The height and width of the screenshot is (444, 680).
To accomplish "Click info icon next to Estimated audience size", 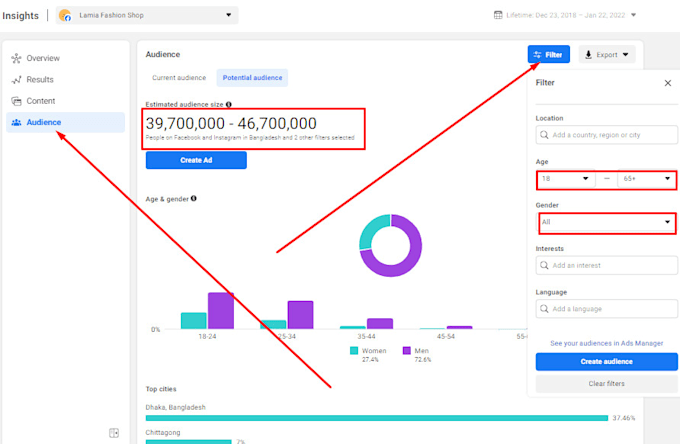I will pyautogui.click(x=229, y=104).
